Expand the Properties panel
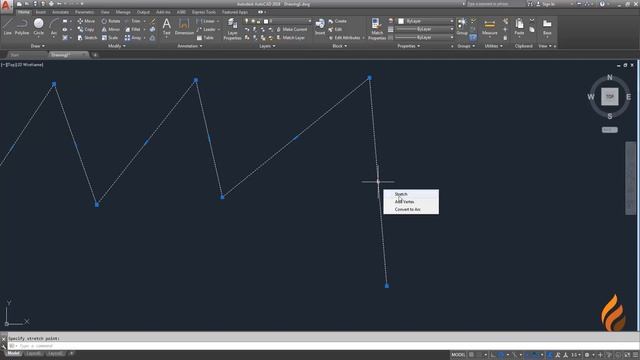This screenshot has width=640, height=360. (x=409, y=46)
